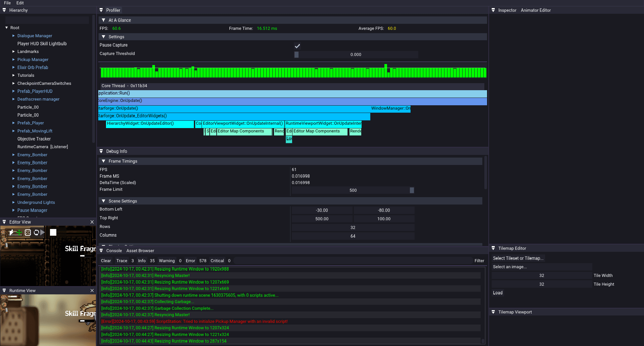Image resolution: width=644 pixels, height=346 pixels.
Task: Click the Load button in Tilemap Editor
Action: point(497,292)
